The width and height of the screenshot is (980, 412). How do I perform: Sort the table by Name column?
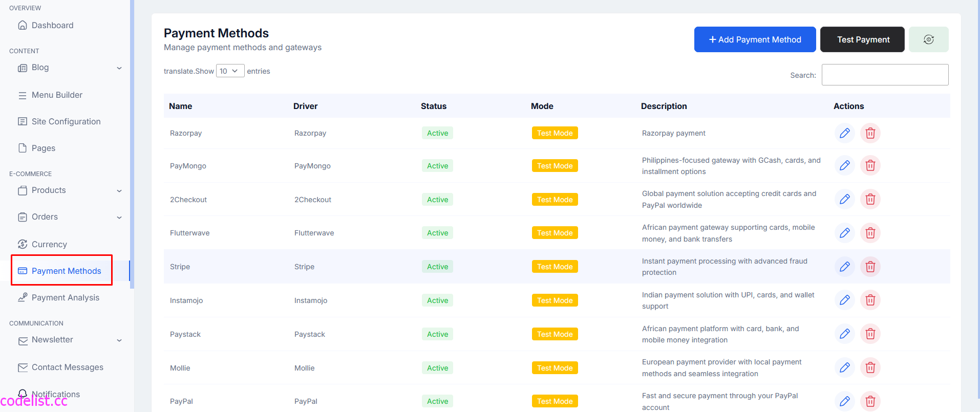[x=181, y=106]
